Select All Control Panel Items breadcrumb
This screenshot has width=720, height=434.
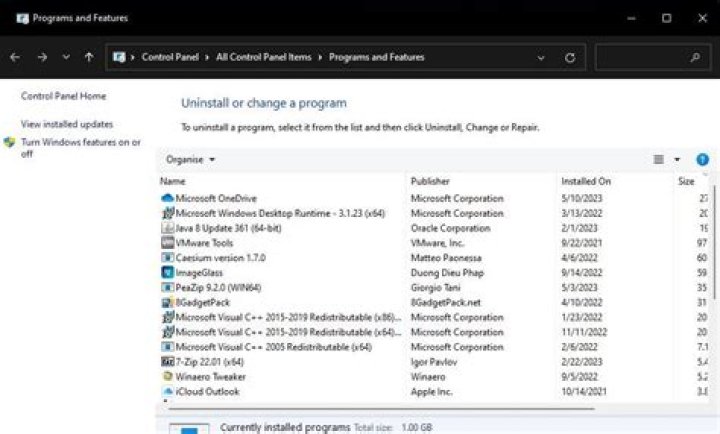pyautogui.click(x=264, y=57)
